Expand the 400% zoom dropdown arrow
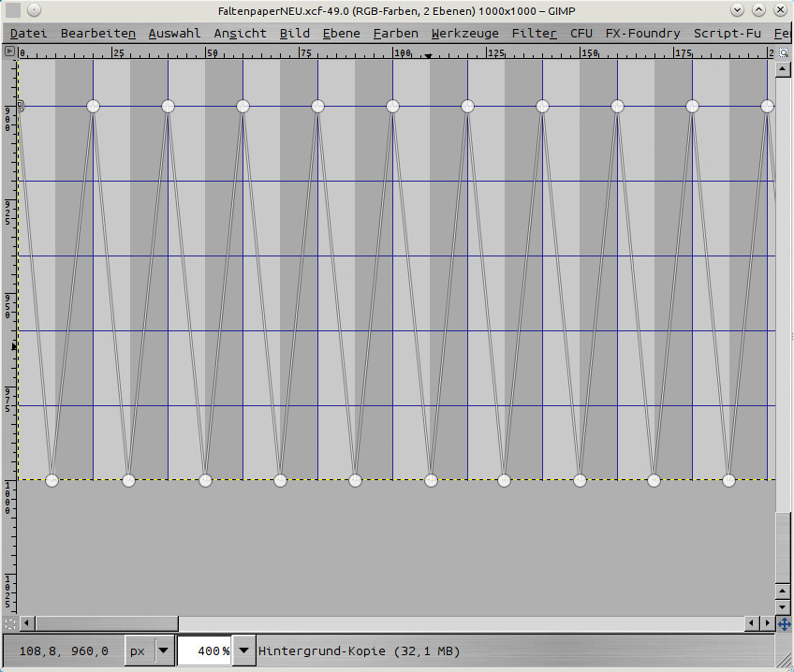Viewport: 794px width, 672px height. pyautogui.click(x=244, y=650)
